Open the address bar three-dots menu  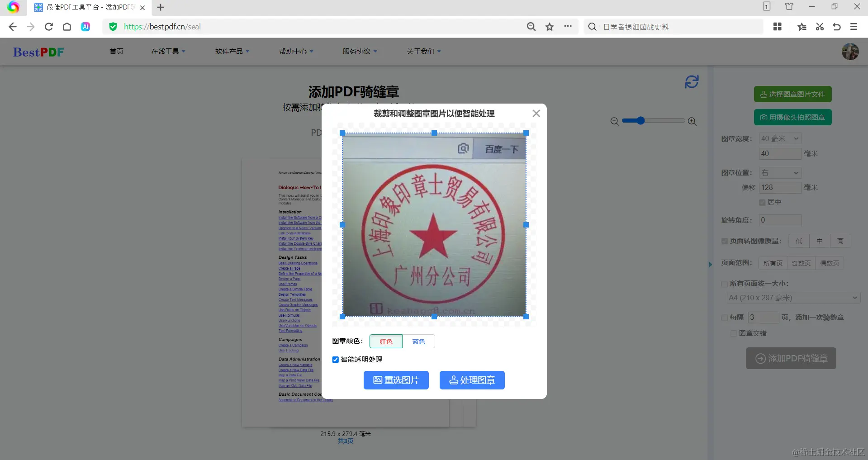click(568, 26)
